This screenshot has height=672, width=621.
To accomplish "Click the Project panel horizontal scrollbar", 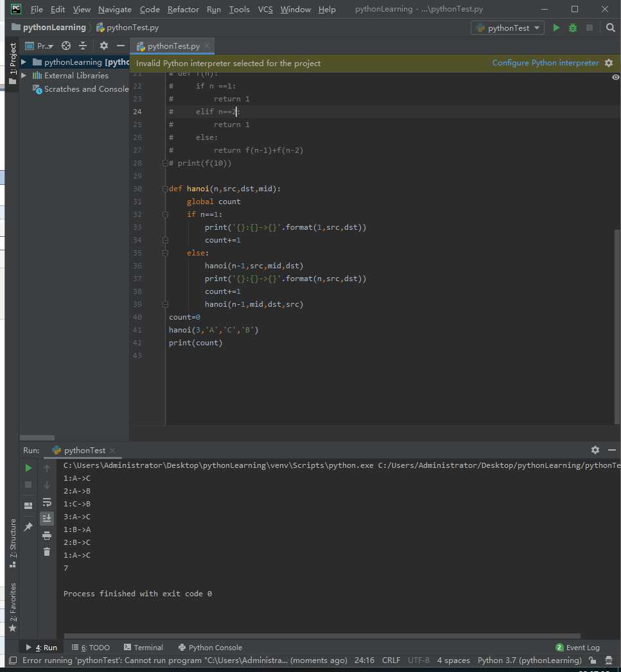I will 37,438.
